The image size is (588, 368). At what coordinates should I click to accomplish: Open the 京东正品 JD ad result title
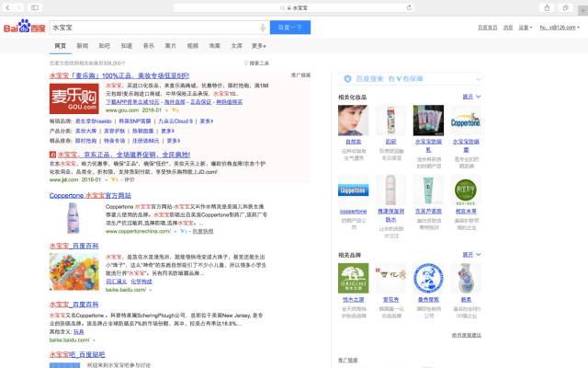[x=124, y=155]
